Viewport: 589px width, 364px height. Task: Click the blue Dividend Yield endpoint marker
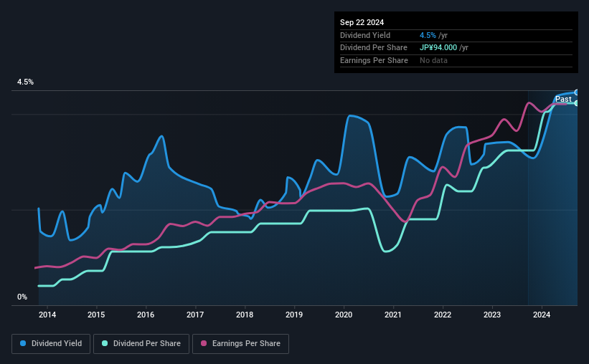pos(577,92)
